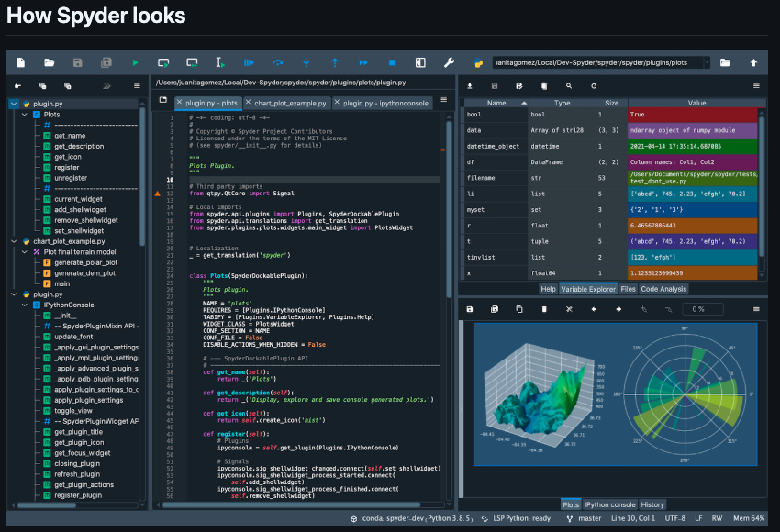Close the chart_plot_example.py editor tab
The height and width of the screenshot is (532, 780).
(x=248, y=102)
